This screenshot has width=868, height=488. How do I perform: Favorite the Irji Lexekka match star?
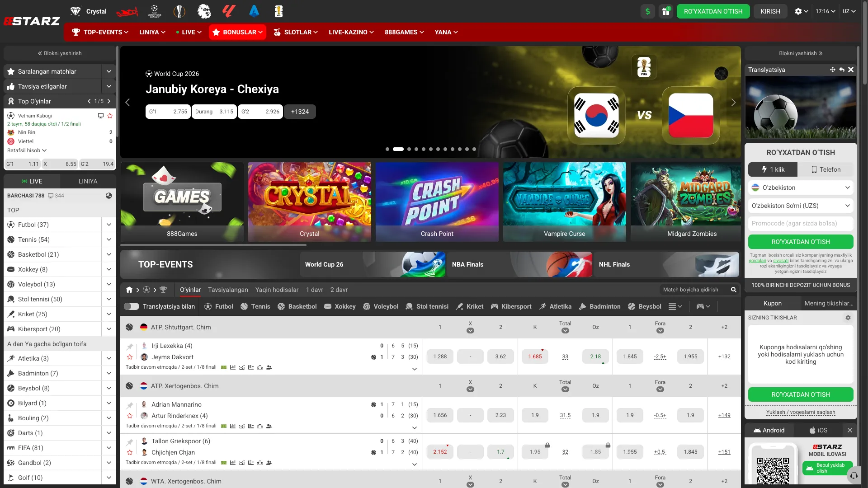[x=130, y=357]
